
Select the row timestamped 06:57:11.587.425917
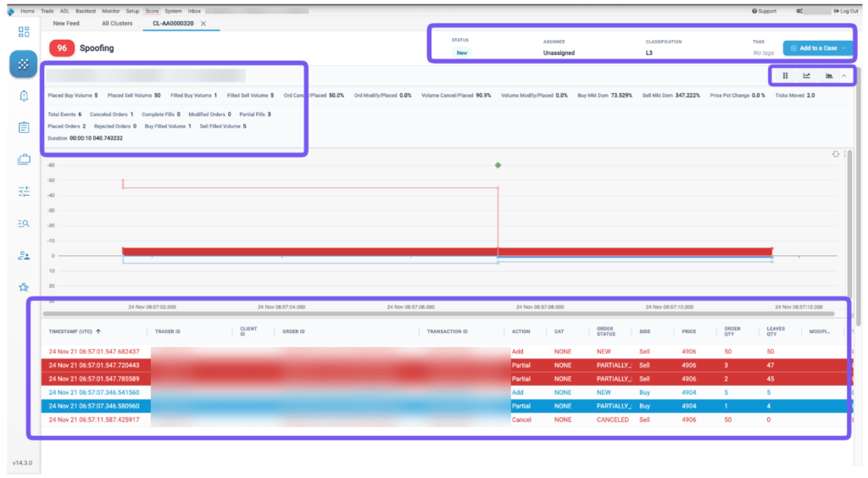446,420
